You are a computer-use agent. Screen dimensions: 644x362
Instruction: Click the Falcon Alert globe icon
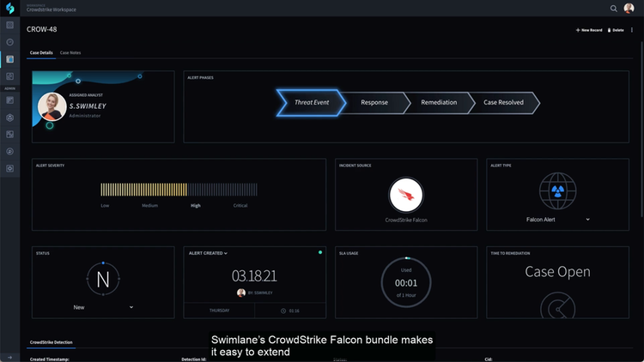coord(557,191)
